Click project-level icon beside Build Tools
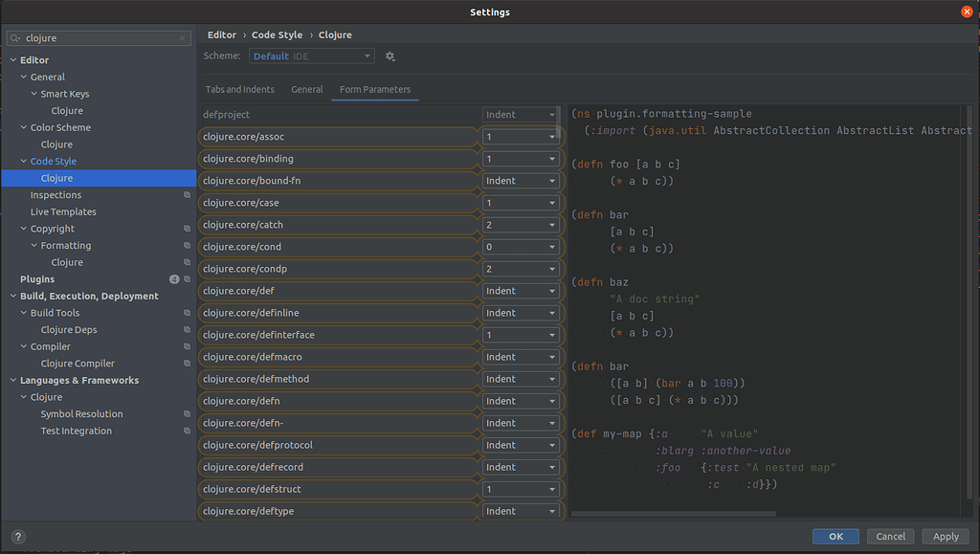Viewport: 980px width, 554px height. coord(187,313)
